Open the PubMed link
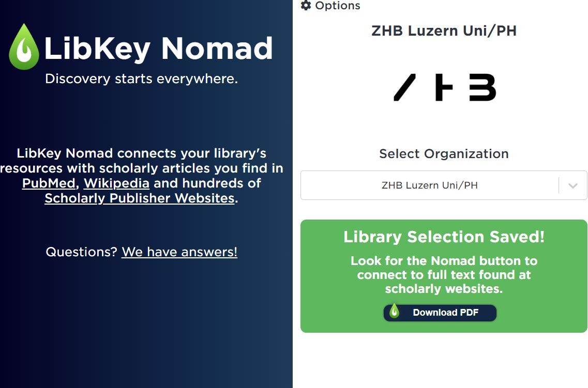Screen dimensions: 588x388 [49, 183]
